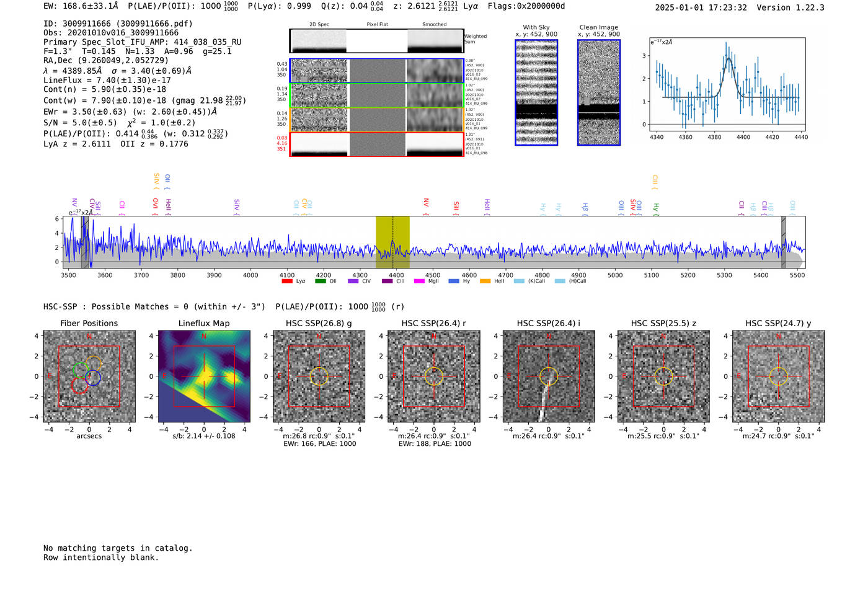Image resolution: width=868 pixels, height=591 pixels.
Task: Click the LineFlux = 7.40(±1.30)e-17 text
Action: (107, 80)
